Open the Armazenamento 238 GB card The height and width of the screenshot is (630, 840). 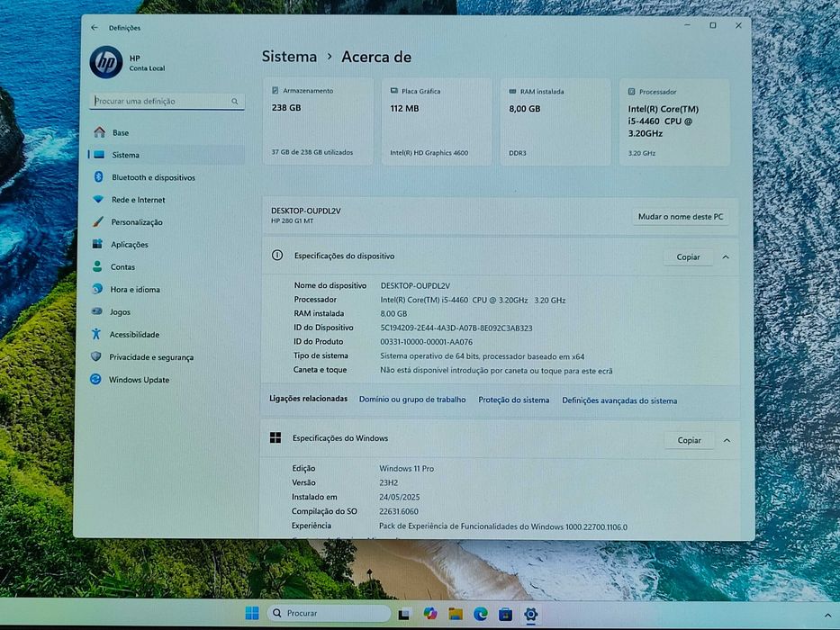tap(318, 121)
